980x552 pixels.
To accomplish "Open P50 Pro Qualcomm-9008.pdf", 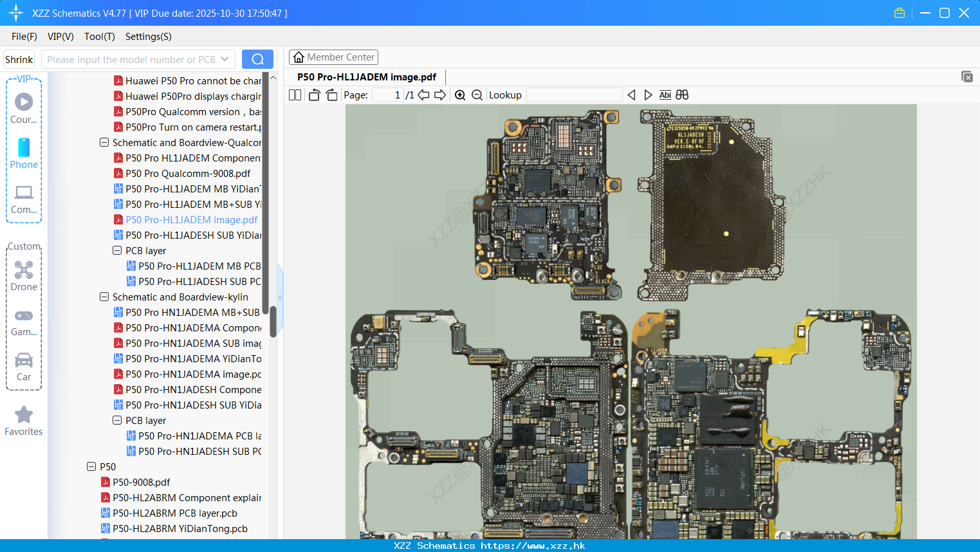I will (x=182, y=173).
